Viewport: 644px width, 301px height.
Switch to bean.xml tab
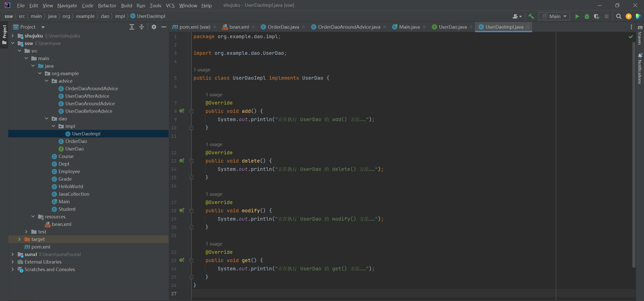[239, 27]
